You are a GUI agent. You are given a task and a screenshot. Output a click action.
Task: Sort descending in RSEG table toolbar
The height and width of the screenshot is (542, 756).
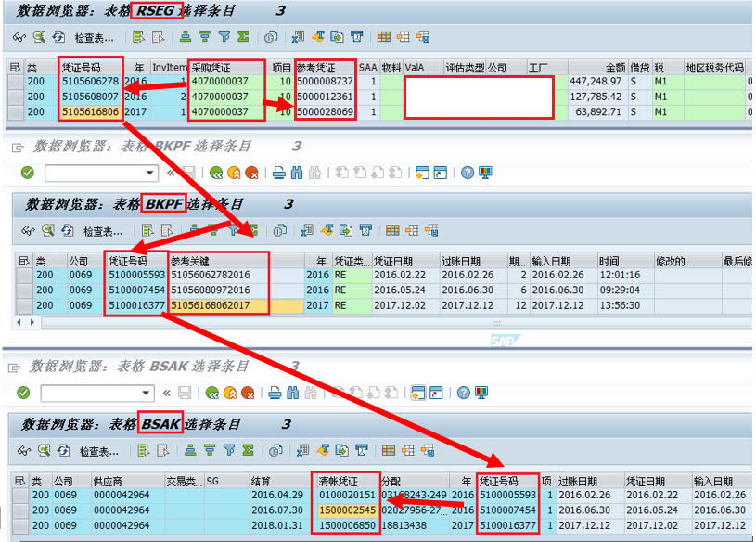(x=205, y=37)
